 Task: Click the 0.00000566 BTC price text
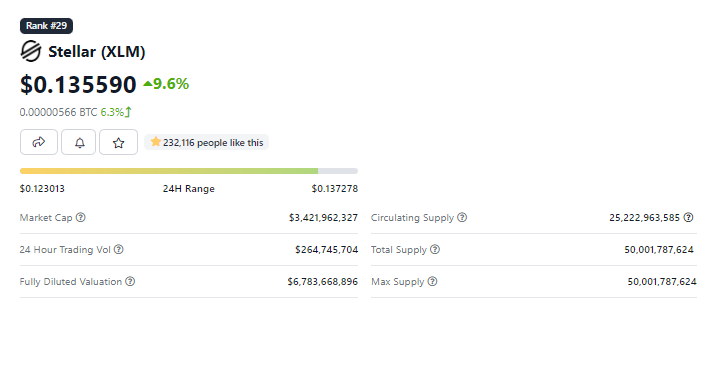[58, 112]
